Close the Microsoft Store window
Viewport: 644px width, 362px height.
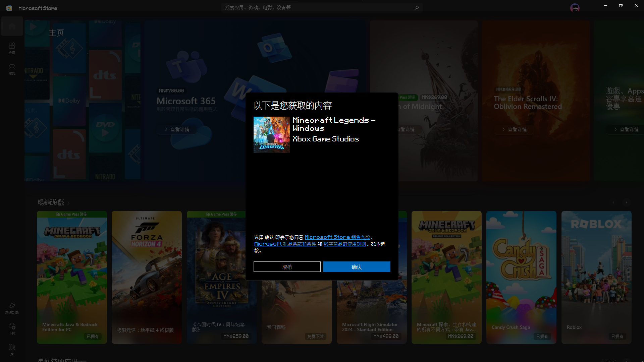tap(636, 5)
